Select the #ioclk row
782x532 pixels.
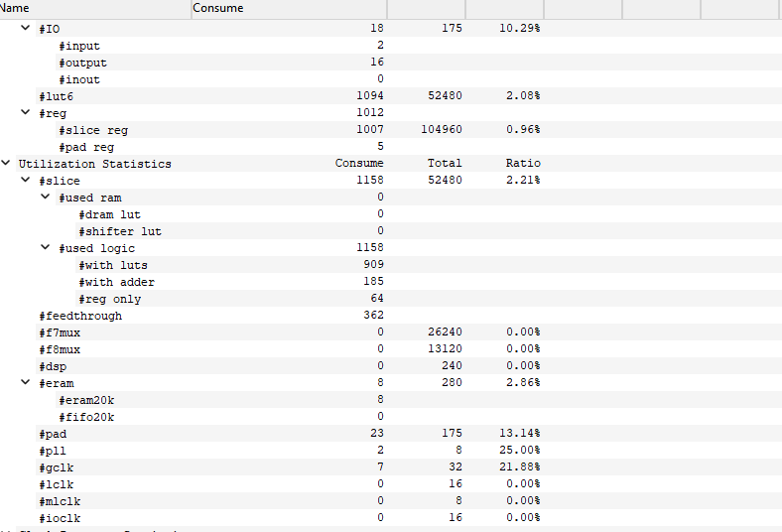pyautogui.click(x=60, y=518)
